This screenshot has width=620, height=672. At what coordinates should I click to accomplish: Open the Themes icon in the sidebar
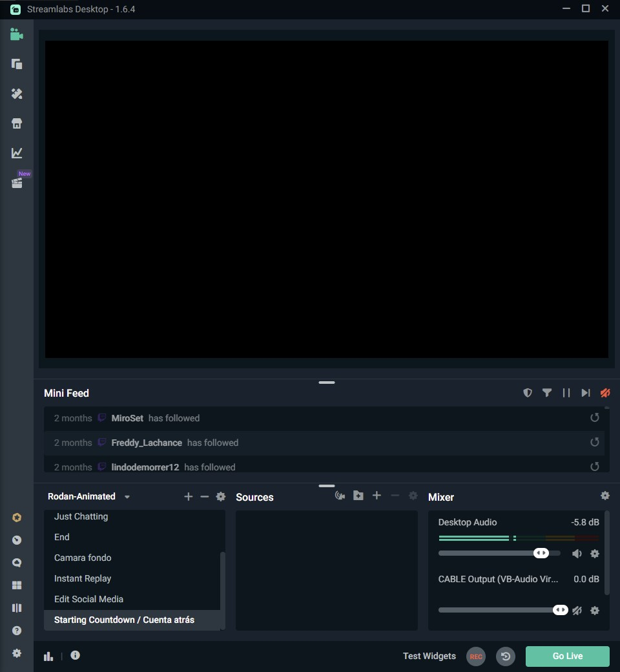17,94
